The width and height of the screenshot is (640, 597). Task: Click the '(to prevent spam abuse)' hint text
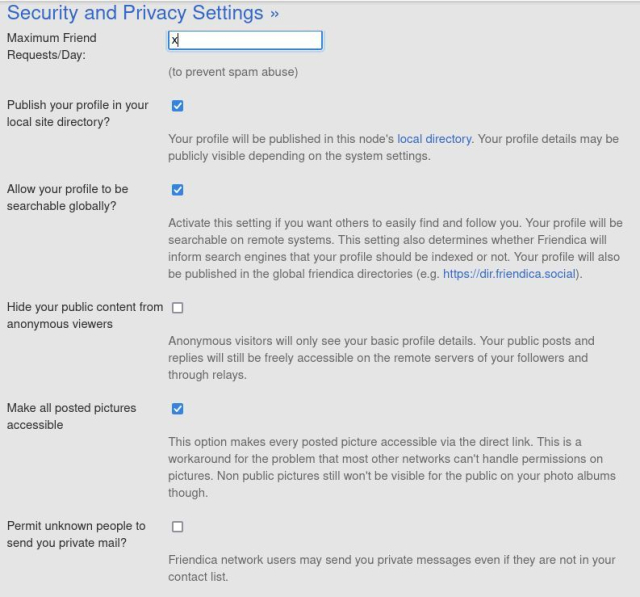click(233, 72)
